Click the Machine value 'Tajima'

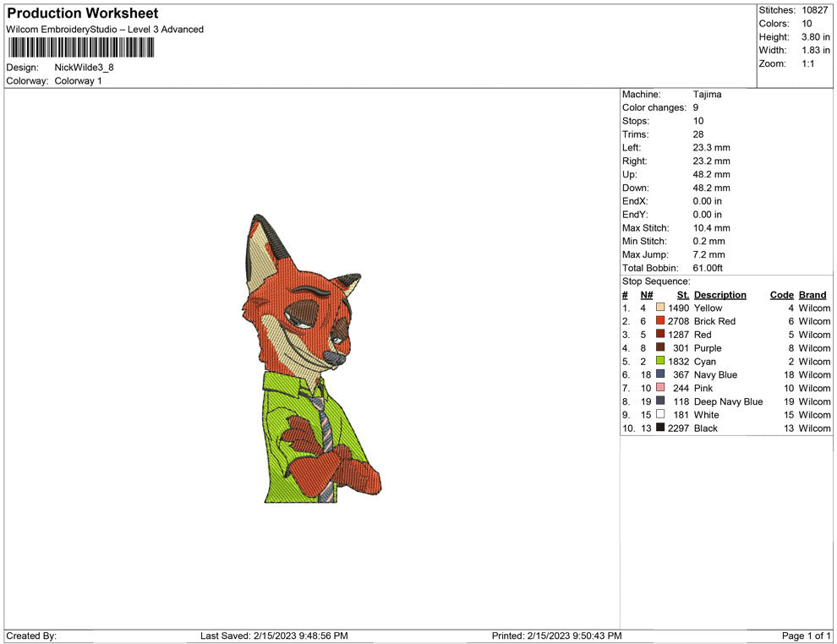708,94
